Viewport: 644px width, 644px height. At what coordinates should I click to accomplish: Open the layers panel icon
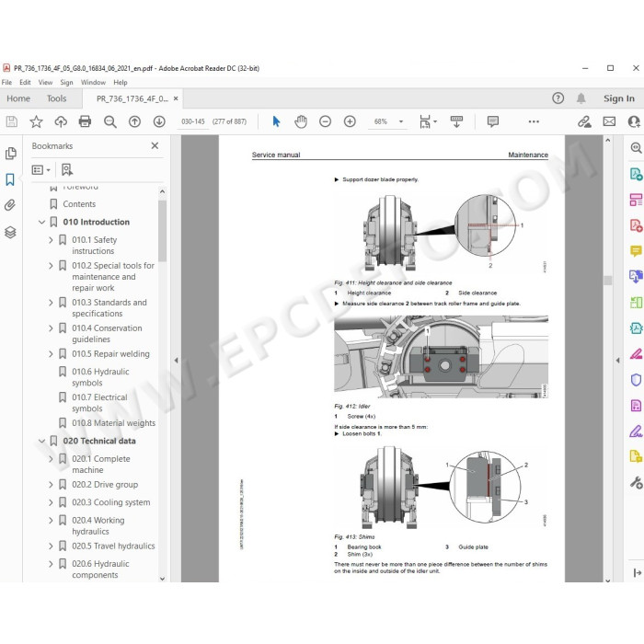click(10, 232)
